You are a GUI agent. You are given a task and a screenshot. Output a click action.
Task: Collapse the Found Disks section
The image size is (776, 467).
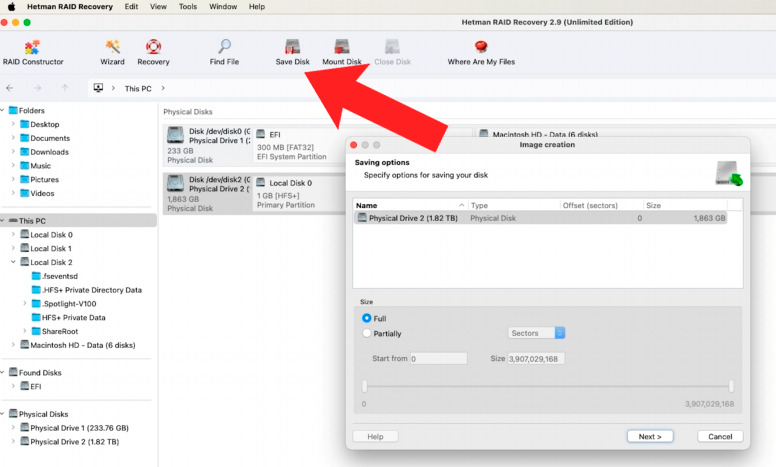point(3,373)
